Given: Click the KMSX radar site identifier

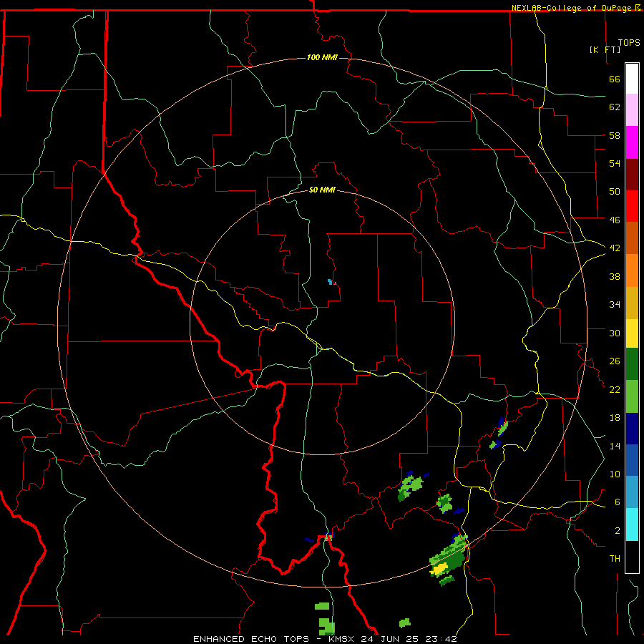Looking at the screenshot, I should click(x=342, y=639).
